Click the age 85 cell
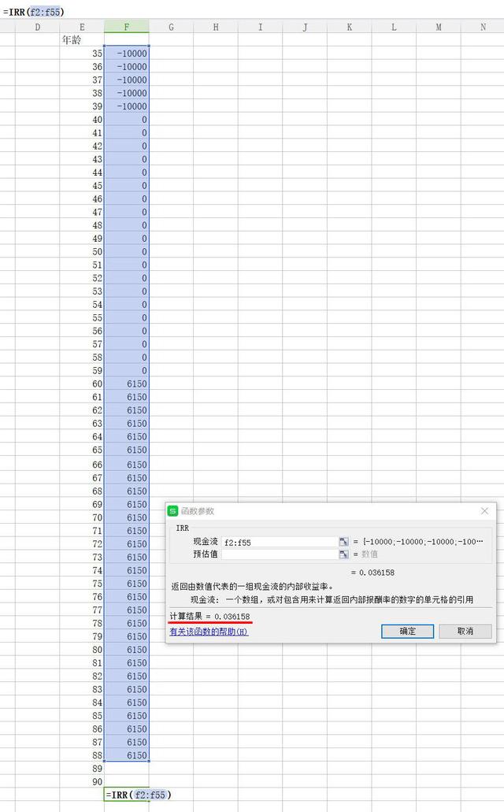This screenshot has height=812, width=504. point(82,716)
